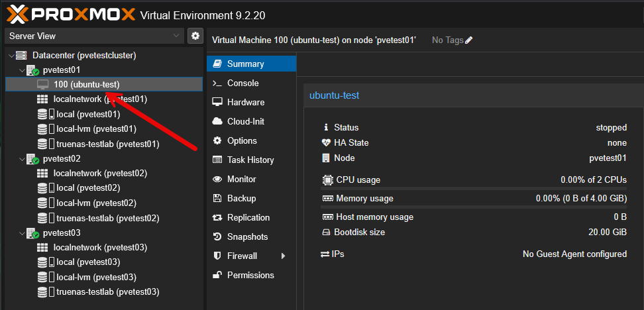
Task: Edit tags with pencil icon
Action: click(468, 40)
